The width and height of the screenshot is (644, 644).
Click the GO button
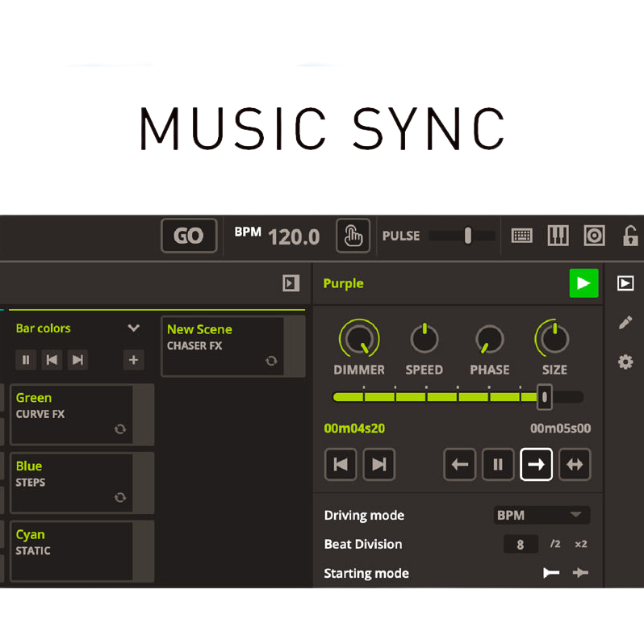coord(189,236)
